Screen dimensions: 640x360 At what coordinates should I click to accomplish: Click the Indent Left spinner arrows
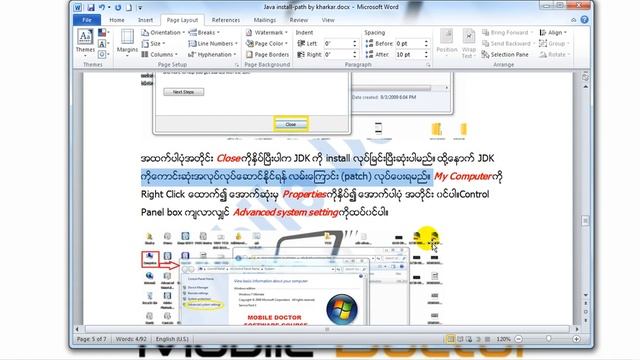(x=355, y=43)
